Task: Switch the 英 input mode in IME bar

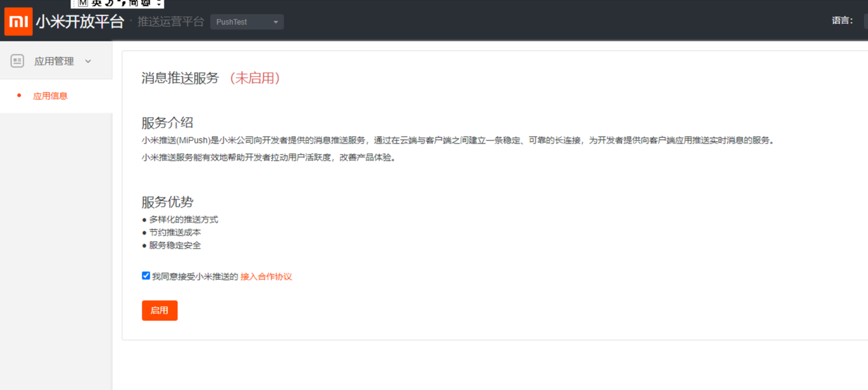Action: [96, 3]
